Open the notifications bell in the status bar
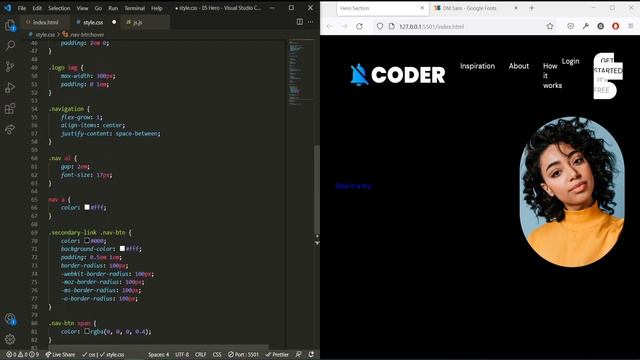 pyautogui.click(x=311, y=354)
